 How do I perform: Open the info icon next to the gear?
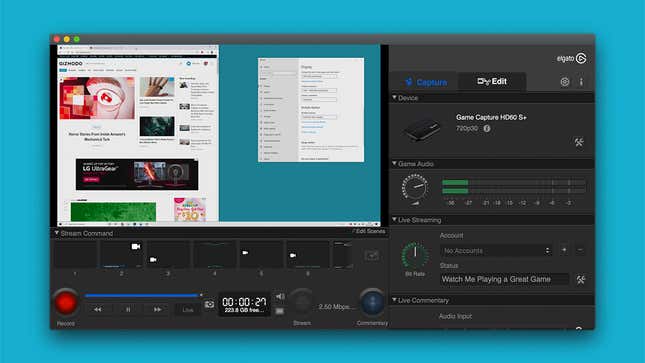click(x=581, y=81)
